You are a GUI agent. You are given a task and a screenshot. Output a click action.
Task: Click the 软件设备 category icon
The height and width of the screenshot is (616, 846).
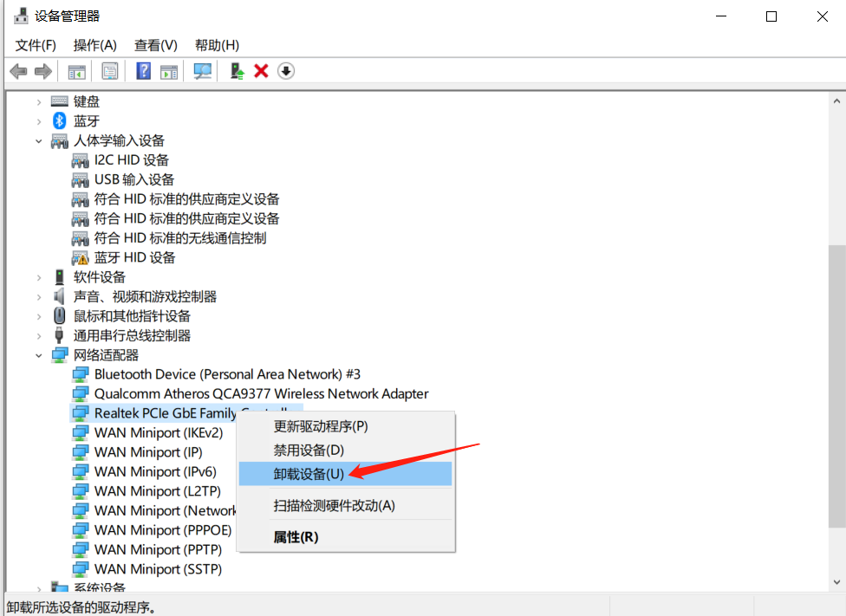click(x=59, y=277)
